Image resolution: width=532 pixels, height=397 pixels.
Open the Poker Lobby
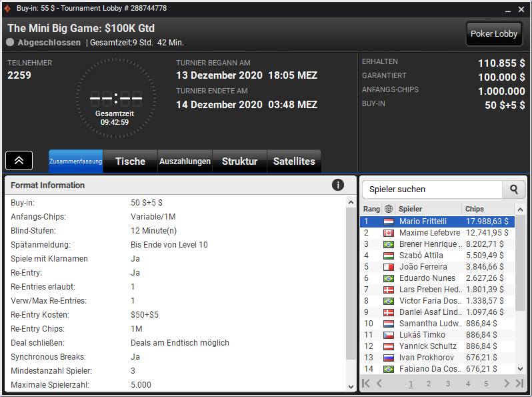coord(493,33)
